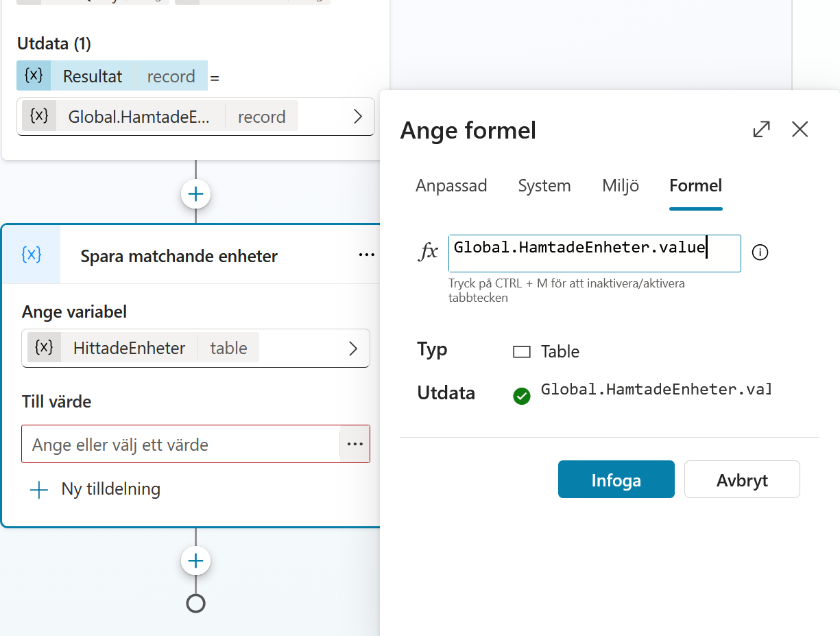Close the Ange formel panel
840x636 pixels.
(800, 130)
